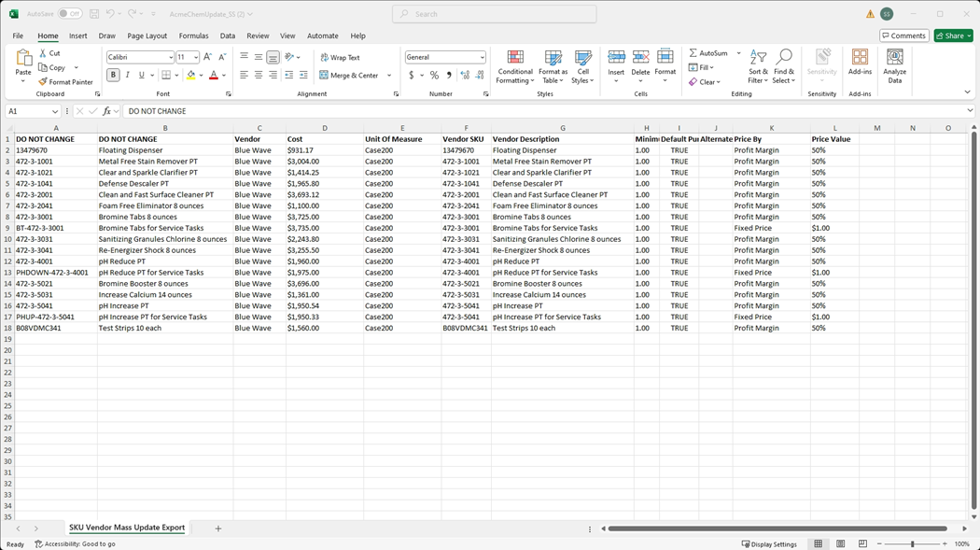Apply Comma Style format

[x=449, y=75]
